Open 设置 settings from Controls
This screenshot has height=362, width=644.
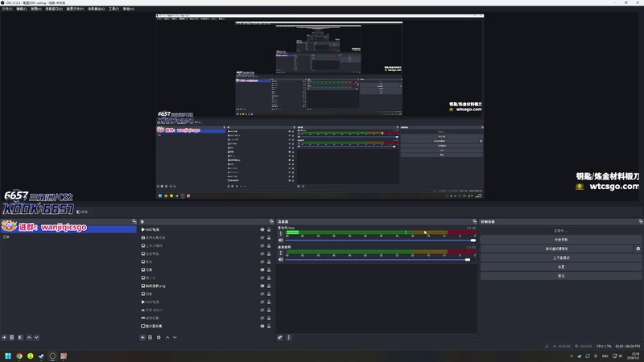561,267
